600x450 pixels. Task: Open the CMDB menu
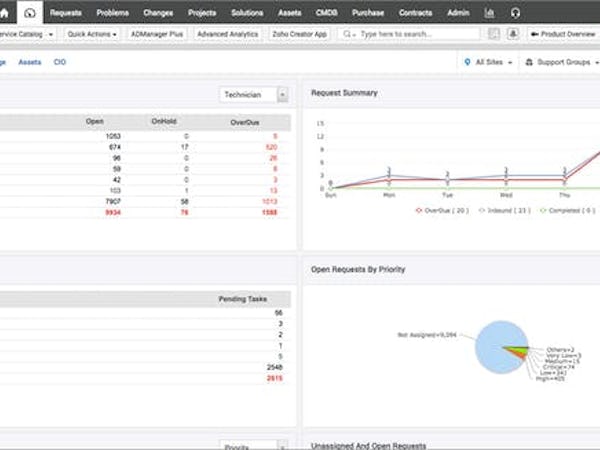[326, 13]
